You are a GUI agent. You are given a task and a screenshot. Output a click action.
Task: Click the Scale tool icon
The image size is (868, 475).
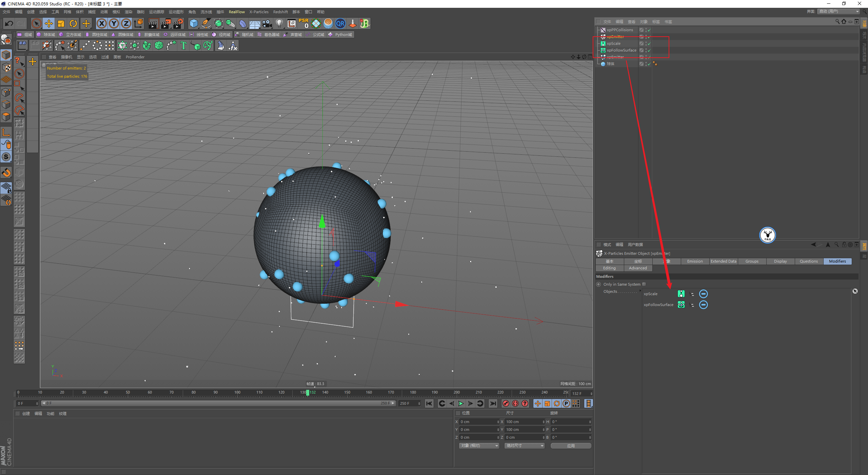[61, 23]
